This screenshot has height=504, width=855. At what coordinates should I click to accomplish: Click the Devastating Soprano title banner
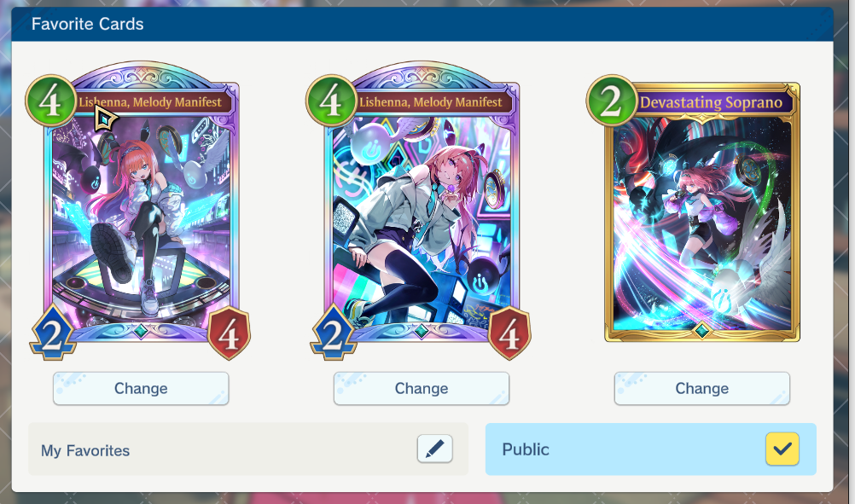pos(712,102)
